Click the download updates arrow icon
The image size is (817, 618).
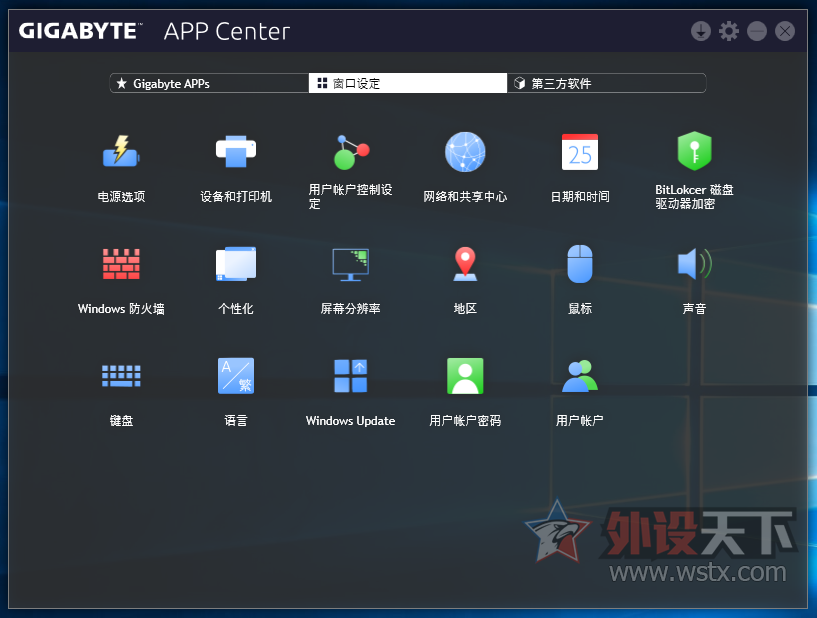(701, 31)
